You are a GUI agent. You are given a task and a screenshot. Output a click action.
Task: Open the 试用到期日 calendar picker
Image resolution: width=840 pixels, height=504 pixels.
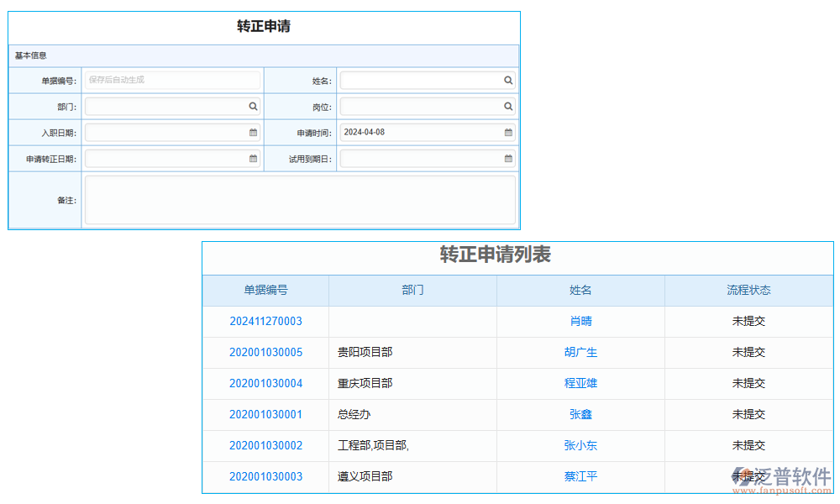click(508, 158)
